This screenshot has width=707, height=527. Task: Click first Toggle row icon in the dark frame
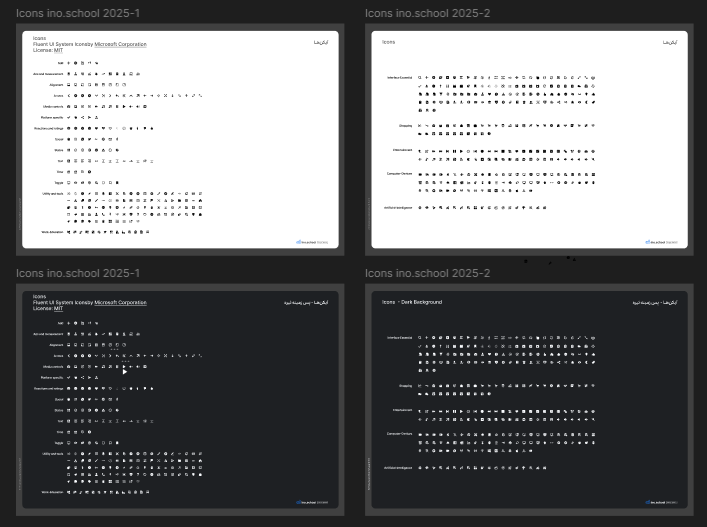(68, 442)
